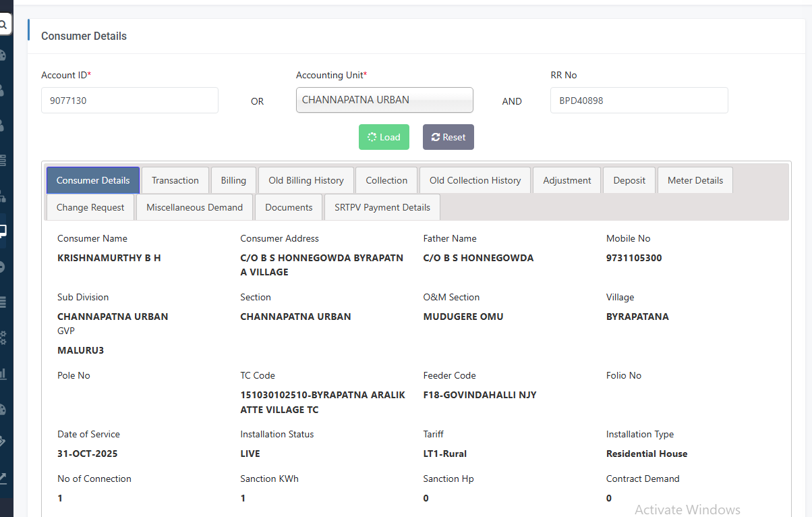Focus the Account ID input field

[129, 100]
